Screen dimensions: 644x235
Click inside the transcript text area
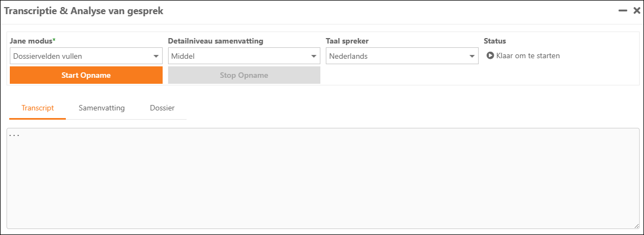pyautogui.click(x=323, y=178)
